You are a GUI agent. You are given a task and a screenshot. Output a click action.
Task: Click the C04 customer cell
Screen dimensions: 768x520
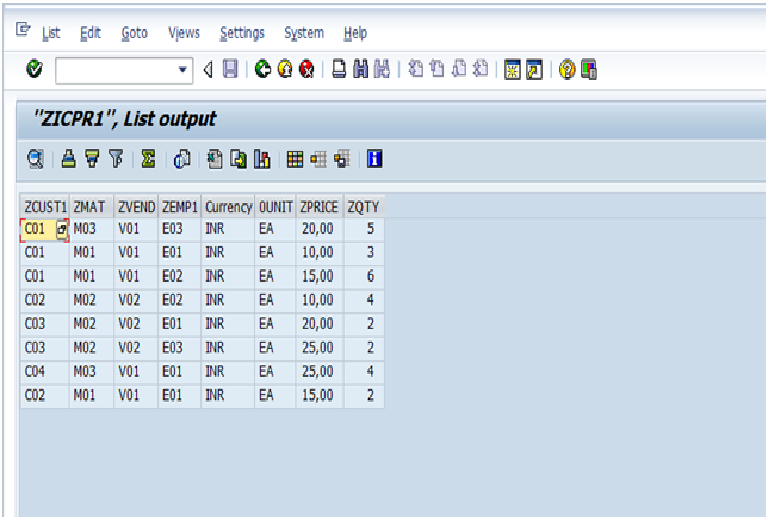click(45, 372)
